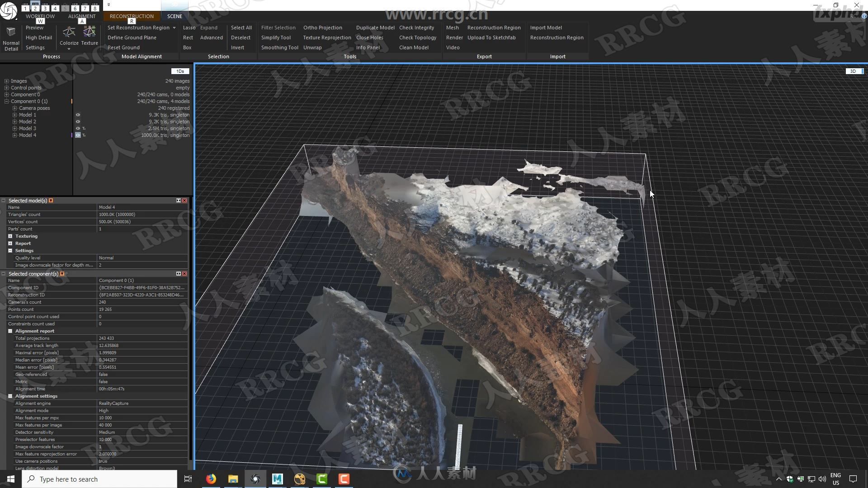868x488 pixels.
Task: Click Import Model
Action: click(546, 28)
